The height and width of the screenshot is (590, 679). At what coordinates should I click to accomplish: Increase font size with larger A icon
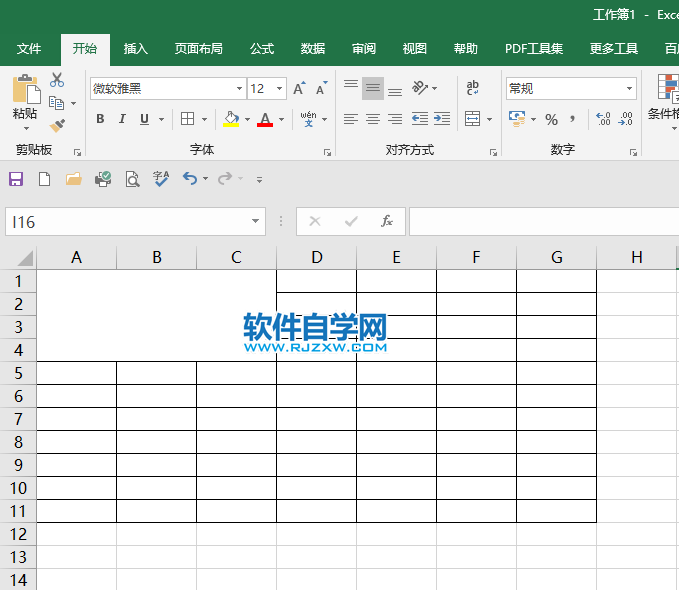(x=299, y=88)
